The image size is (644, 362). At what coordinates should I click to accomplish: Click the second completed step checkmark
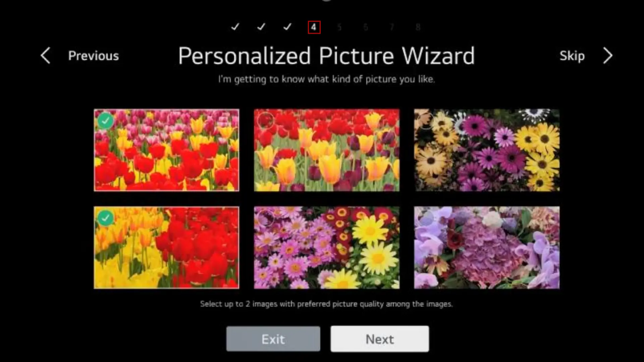261,27
